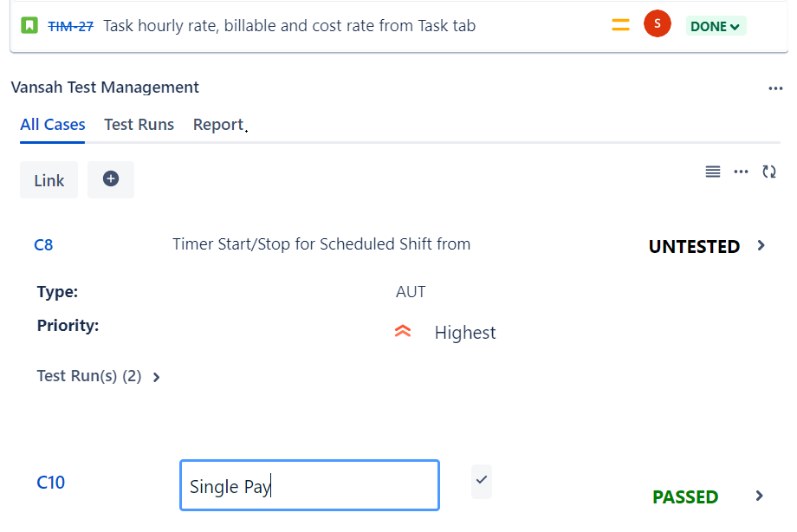This screenshot has height=532, width=797.
Task: Switch to list view lines icon
Action: pyautogui.click(x=713, y=172)
